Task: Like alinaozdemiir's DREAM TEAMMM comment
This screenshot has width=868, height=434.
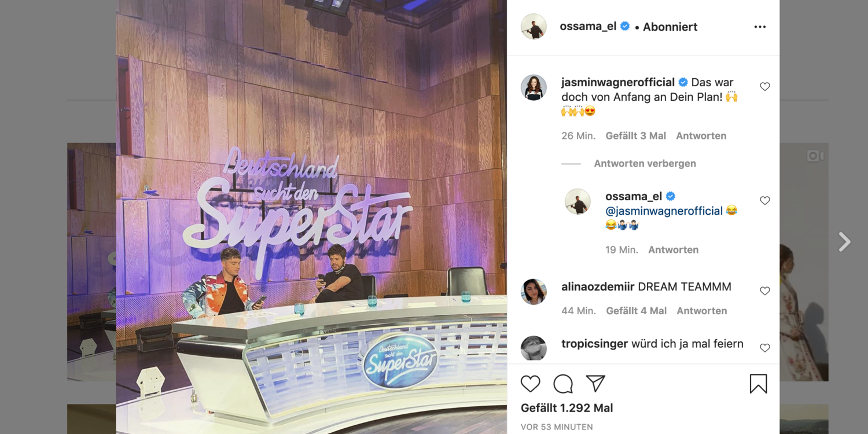Action: 765,291
